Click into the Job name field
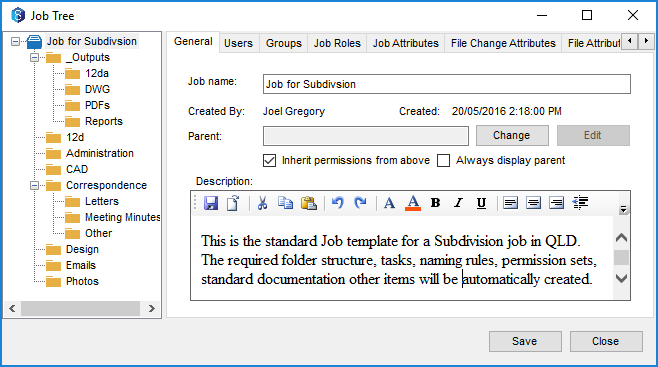Screen dimensions: 658x367 [x=446, y=84]
